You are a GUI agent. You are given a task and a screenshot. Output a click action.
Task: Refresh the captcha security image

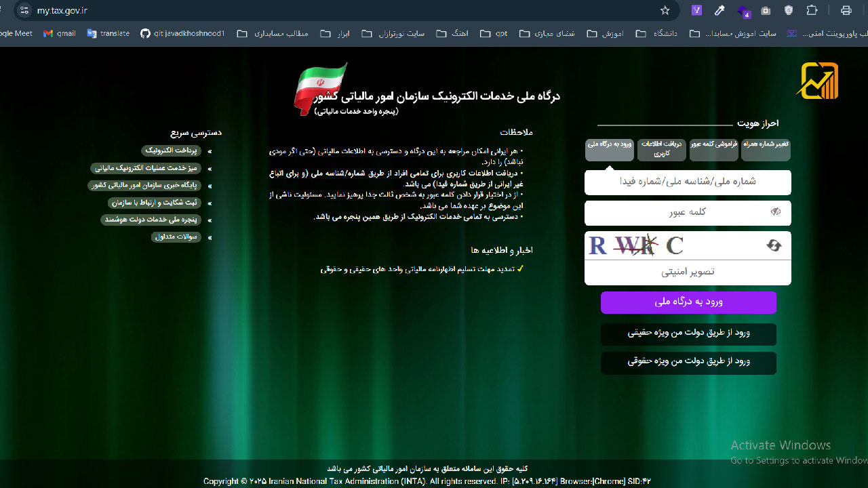[x=774, y=245]
